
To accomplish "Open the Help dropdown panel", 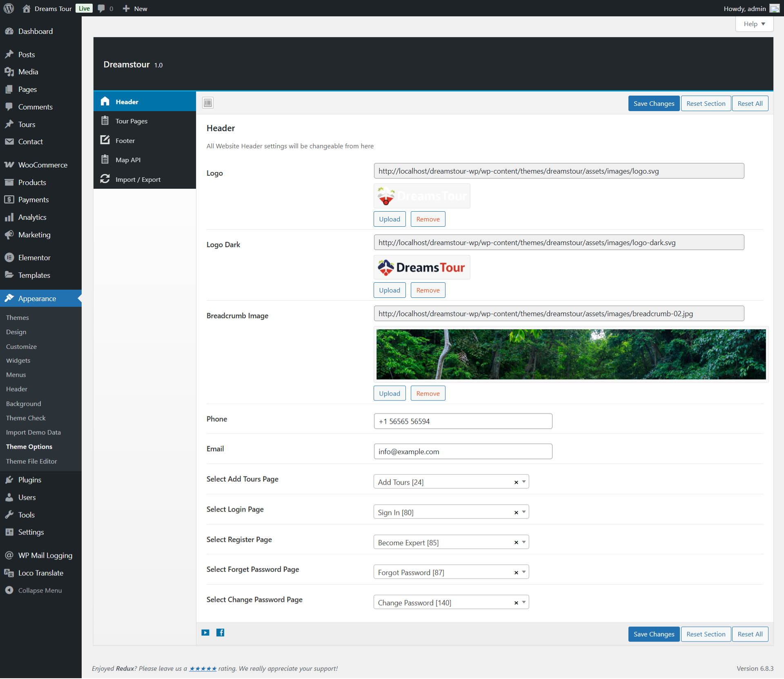I will (754, 24).
